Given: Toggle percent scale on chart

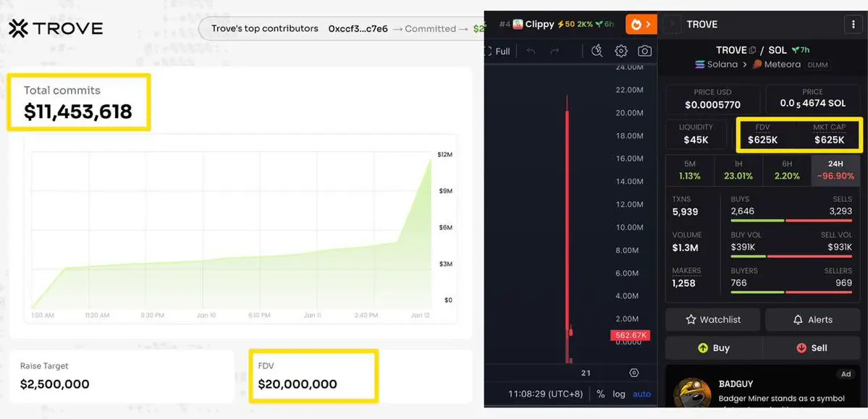Looking at the screenshot, I should click(x=601, y=394).
